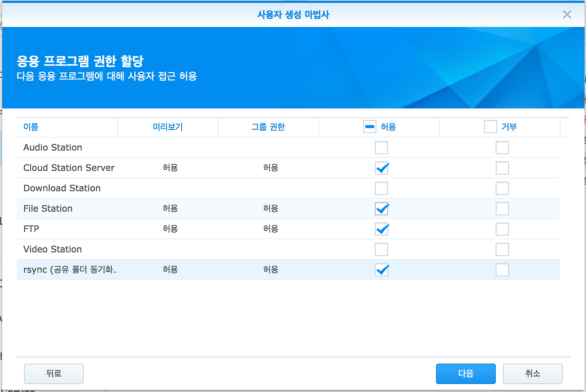Check Deny for Audio Station
This screenshot has width=586, height=392.
tap(502, 147)
